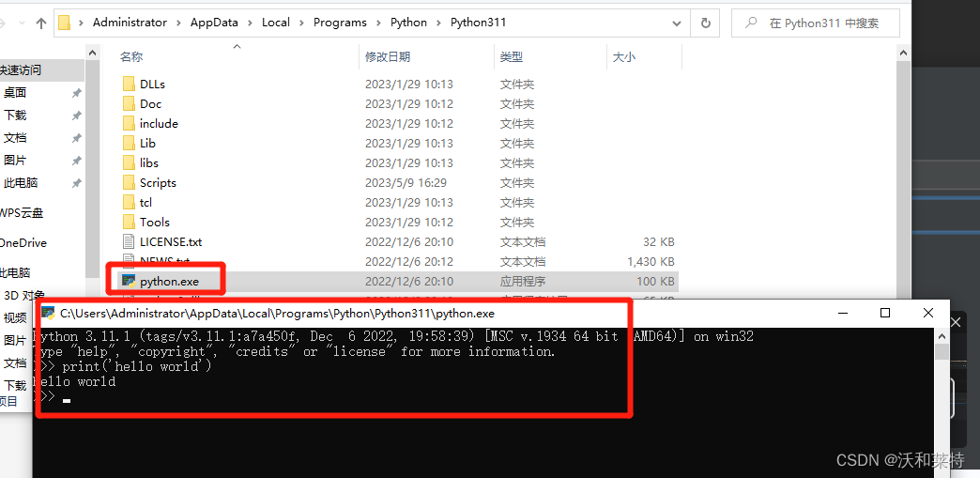Click the python.exe file name
The width and height of the screenshot is (980, 478).
pos(169,282)
